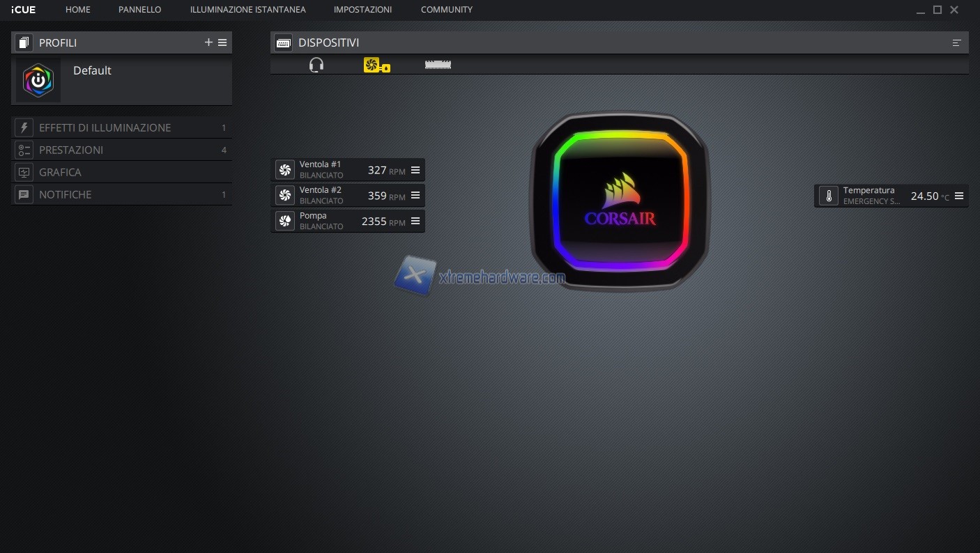Click the Ventola #1 fan icon
Viewport: 980px width, 553px height.
(284, 170)
